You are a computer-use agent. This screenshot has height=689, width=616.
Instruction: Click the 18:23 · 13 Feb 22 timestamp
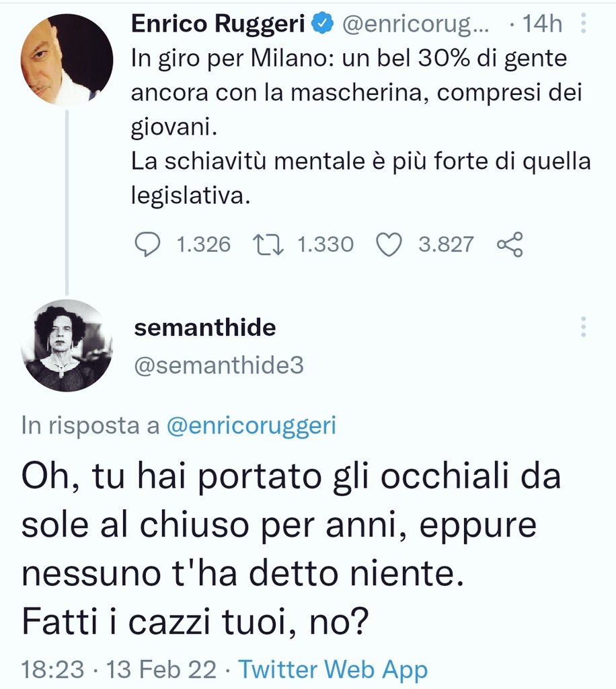119,669
